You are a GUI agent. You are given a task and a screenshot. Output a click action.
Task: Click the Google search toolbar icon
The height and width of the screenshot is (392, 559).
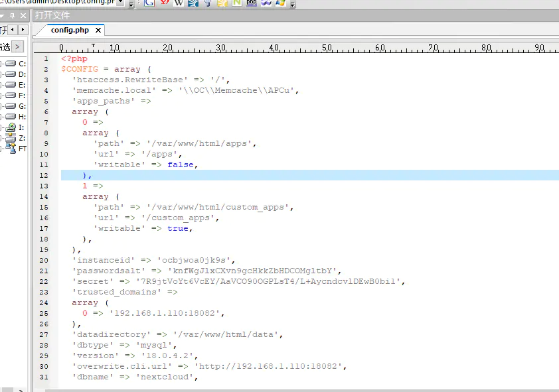(149, 3)
